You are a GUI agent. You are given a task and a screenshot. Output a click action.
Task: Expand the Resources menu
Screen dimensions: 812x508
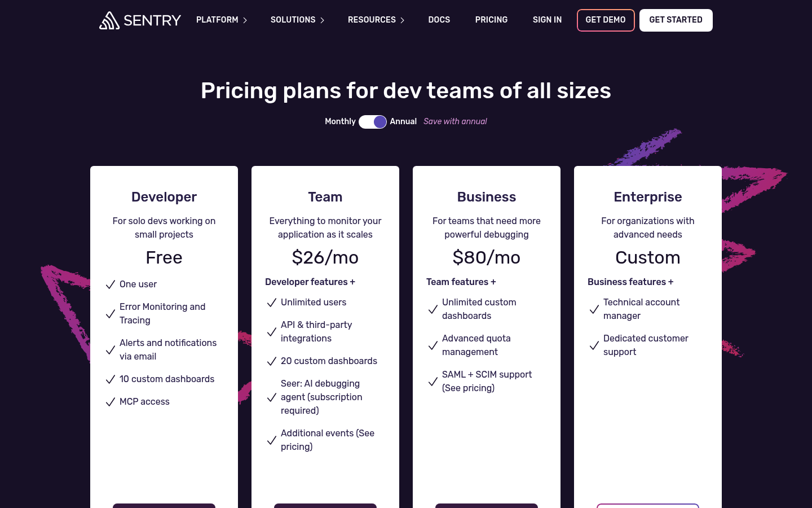pyautogui.click(x=376, y=20)
